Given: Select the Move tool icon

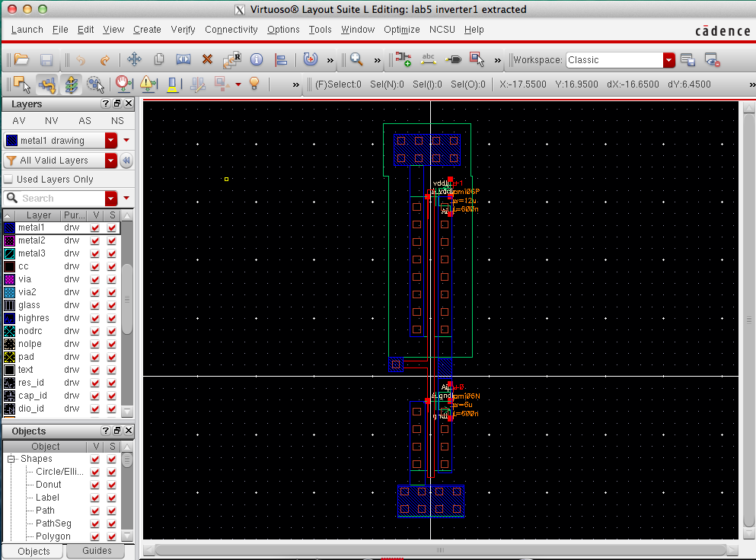Looking at the screenshot, I should click(134, 59).
